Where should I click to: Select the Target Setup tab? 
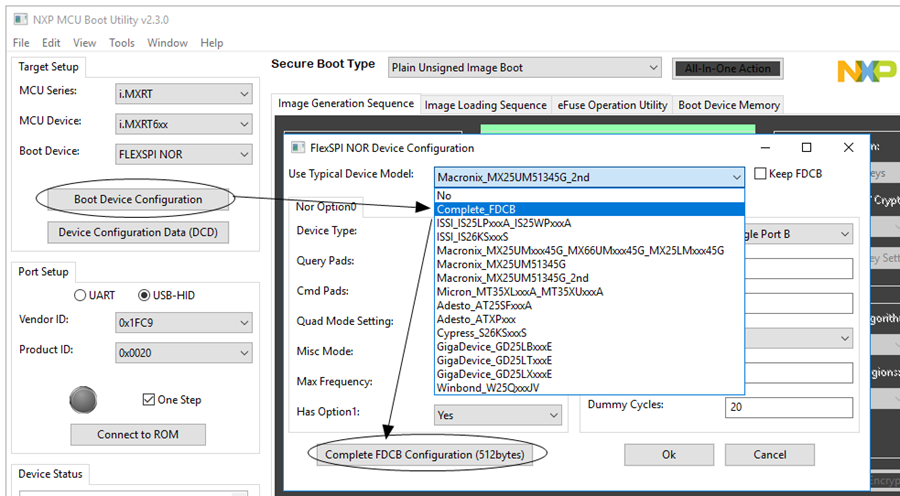[48, 67]
